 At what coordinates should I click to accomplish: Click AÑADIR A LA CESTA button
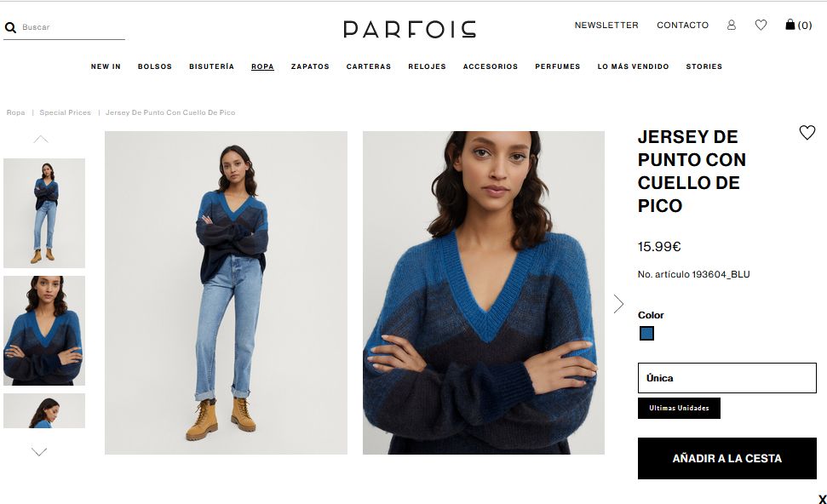coord(726,458)
